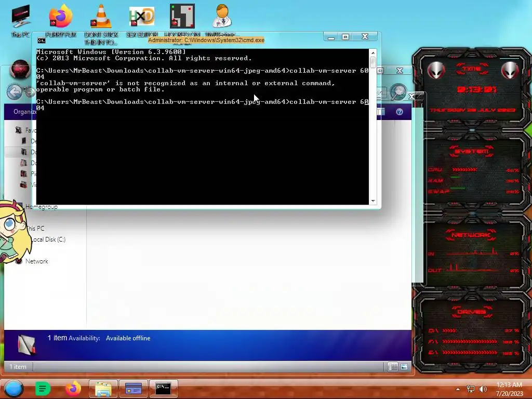This screenshot has width=532, height=399.
Task: Switch to File Explorer taskbar button
Action: (103, 389)
